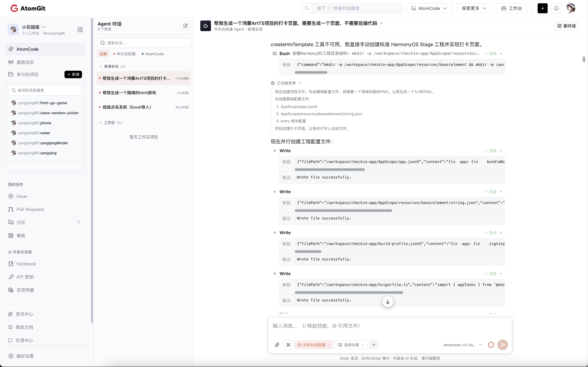
Task: Open the 探索更多 dropdown
Action: (474, 8)
